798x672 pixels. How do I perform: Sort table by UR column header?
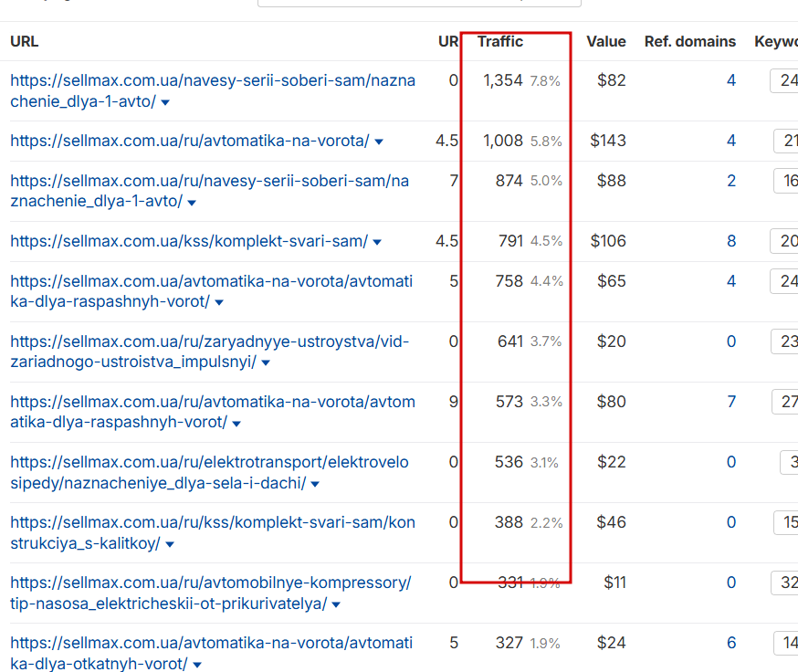(x=448, y=41)
